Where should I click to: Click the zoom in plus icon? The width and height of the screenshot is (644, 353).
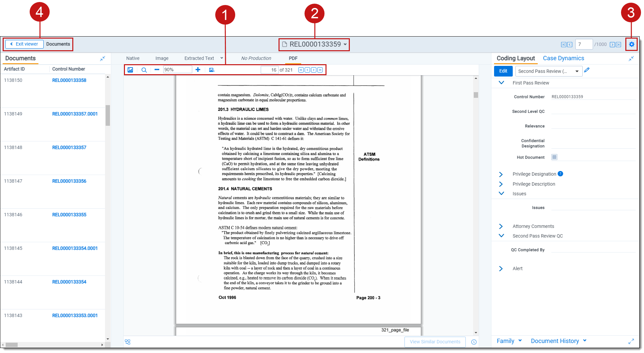tap(198, 70)
